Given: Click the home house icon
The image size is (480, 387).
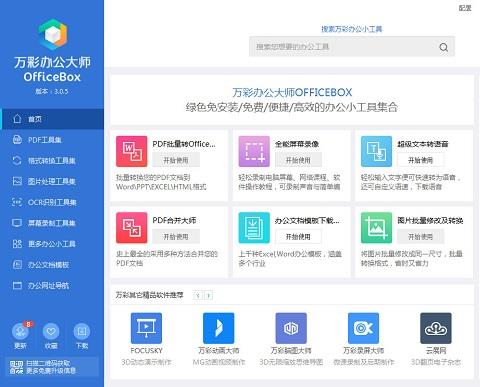Looking at the screenshot, I should pos(17,119).
